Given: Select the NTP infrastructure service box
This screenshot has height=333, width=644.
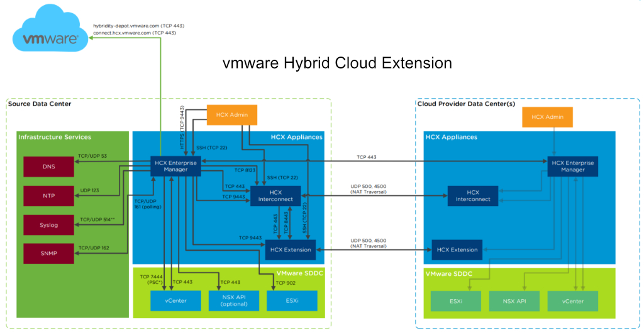Looking at the screenshot, I should pyautogui.click(x=48, y=195).
